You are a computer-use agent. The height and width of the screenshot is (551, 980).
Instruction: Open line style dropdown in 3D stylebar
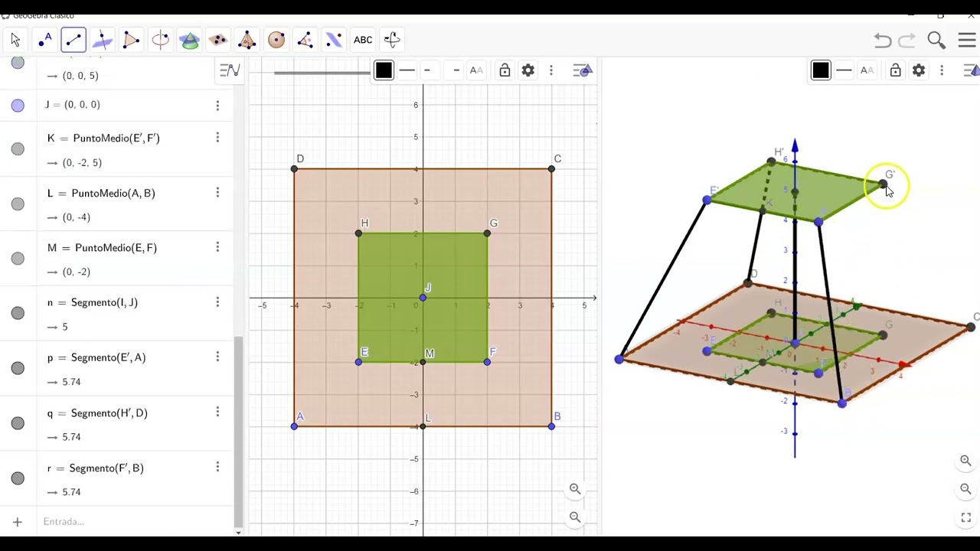(844, 70)
